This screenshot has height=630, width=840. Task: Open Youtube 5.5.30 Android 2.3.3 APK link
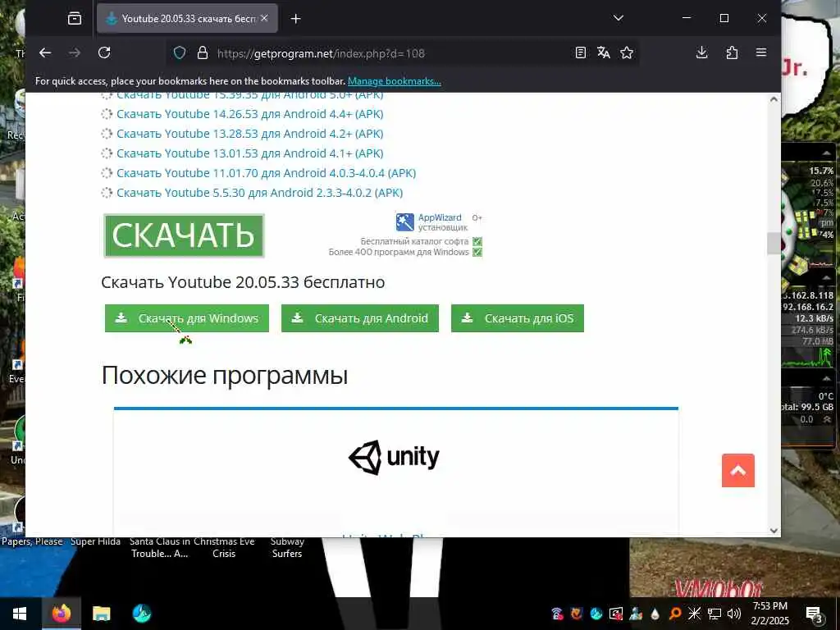pos(259,193)
